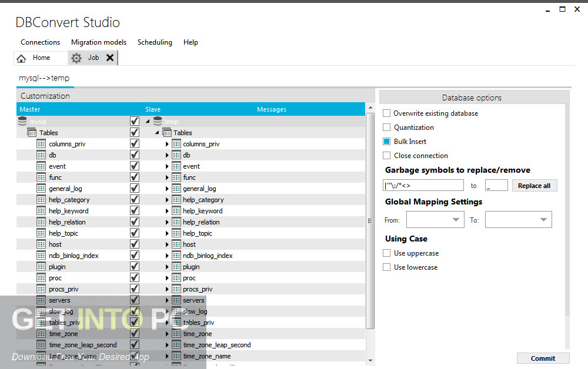Uncheck the ndb_binlog_index row checkbox

click(x=135, y=255)
